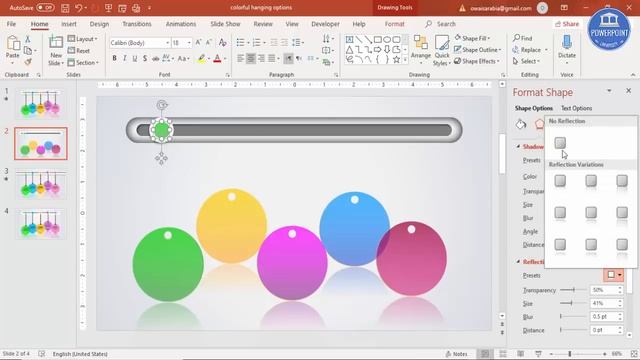Choose the No Reflection preset
Image resolution: width=640 pixels, height=360 pixels.
point(560,143)
